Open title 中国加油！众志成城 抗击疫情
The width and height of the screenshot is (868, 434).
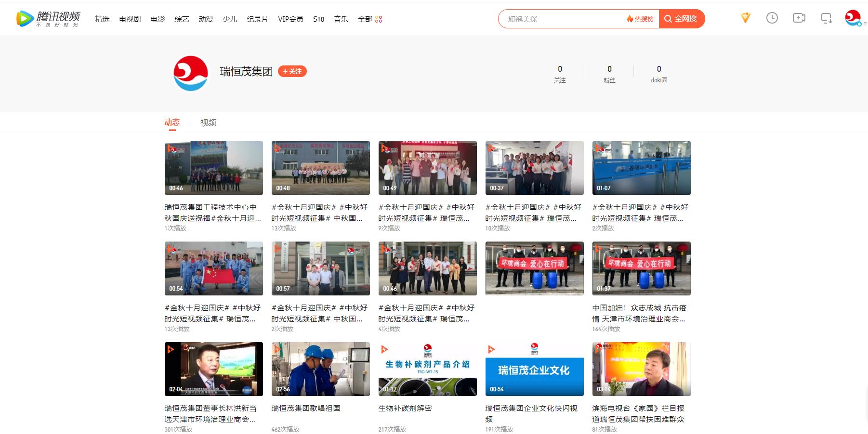640,313
